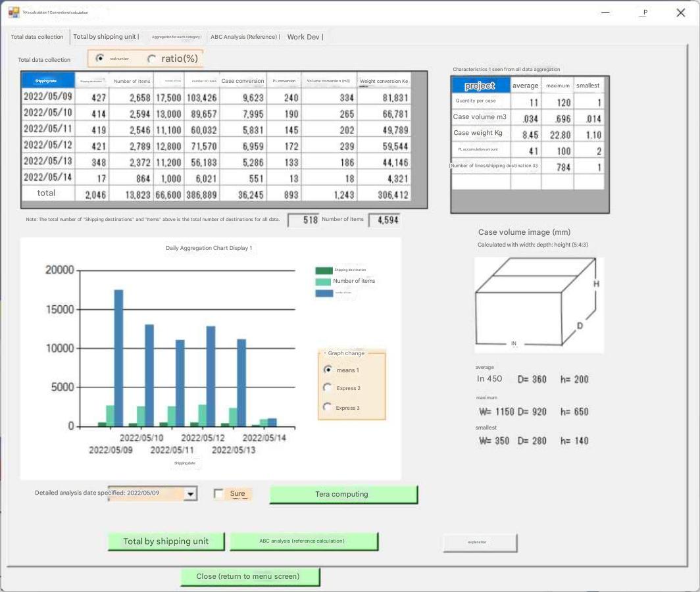Open the 'Work Dev' tab

(304, 37)
